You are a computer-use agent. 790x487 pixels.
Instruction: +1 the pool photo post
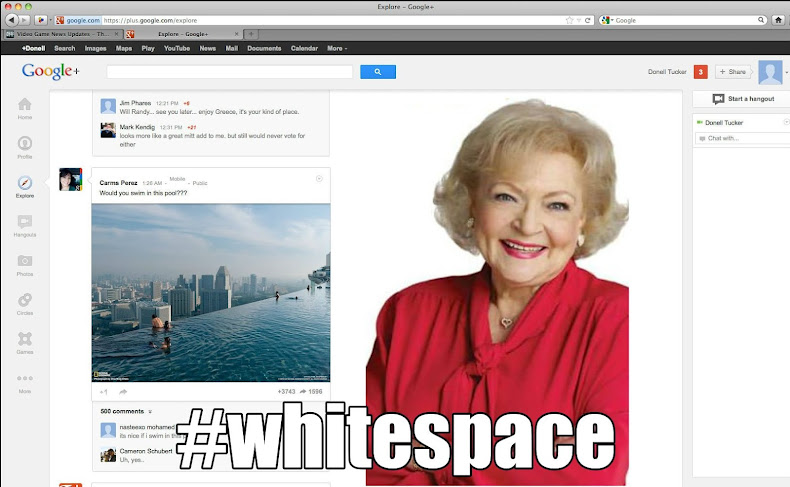[x=103, y=392]
